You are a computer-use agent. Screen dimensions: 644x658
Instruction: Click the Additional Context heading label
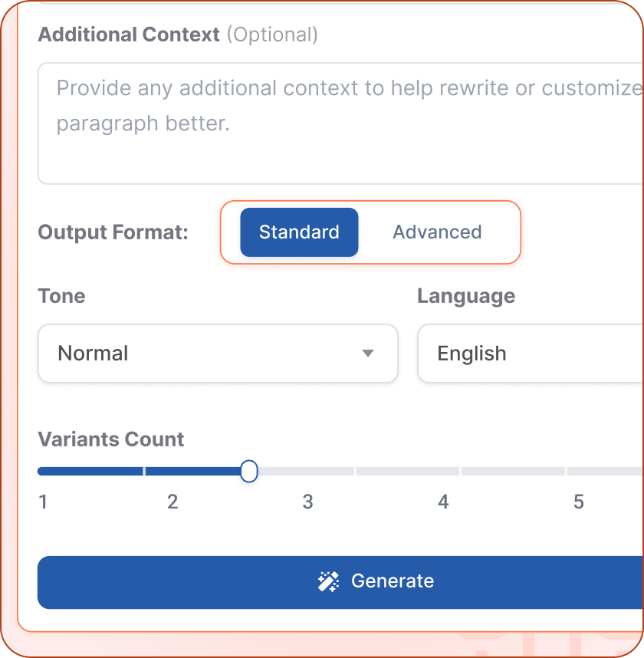coord(128,35)
